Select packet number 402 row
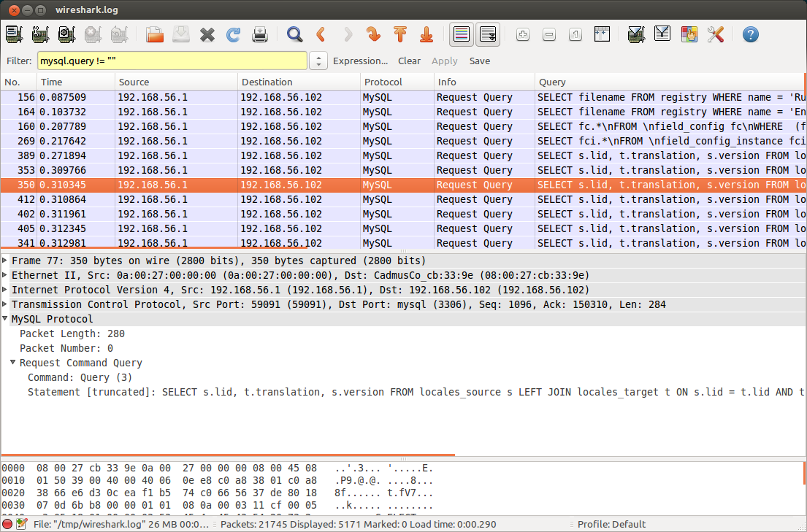The image size is (807, 532). click(x=403, y=214)
